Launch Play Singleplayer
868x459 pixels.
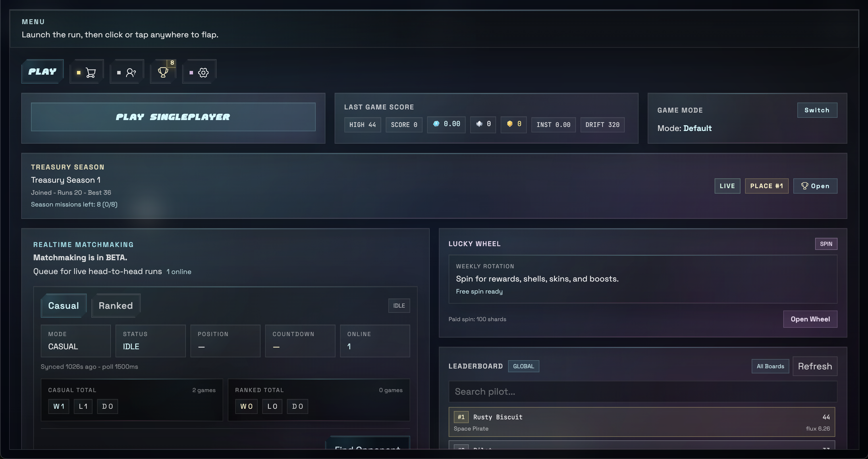tap(173, 117)
